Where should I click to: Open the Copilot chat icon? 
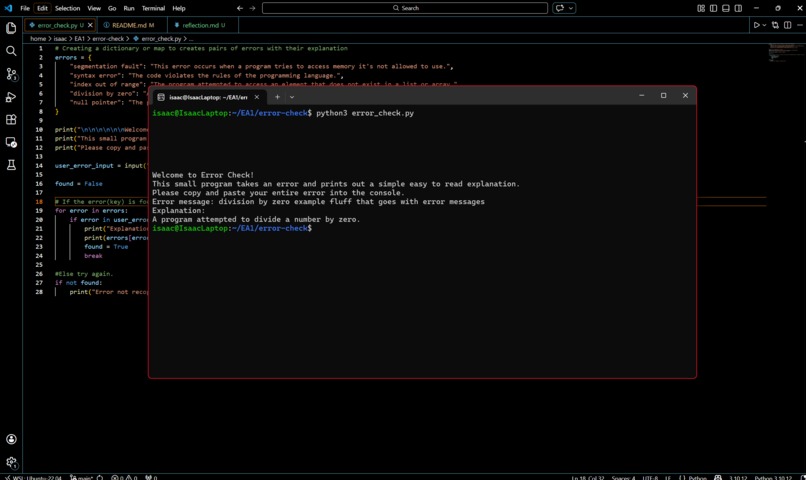point(560,8)
